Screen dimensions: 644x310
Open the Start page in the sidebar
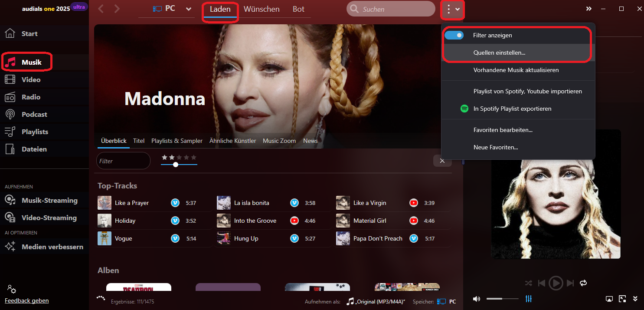[x=29, y=33]
